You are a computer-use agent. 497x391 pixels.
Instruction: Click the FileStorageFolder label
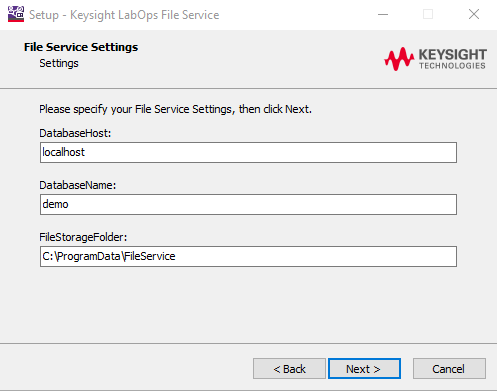pos(83,237)
